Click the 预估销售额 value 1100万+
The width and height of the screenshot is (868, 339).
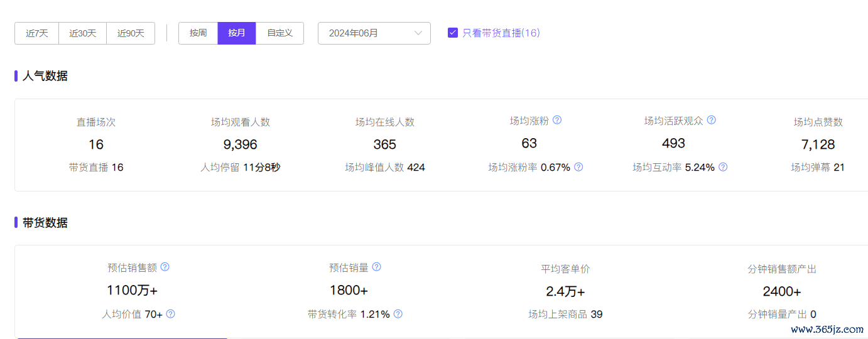pos(132,291)
